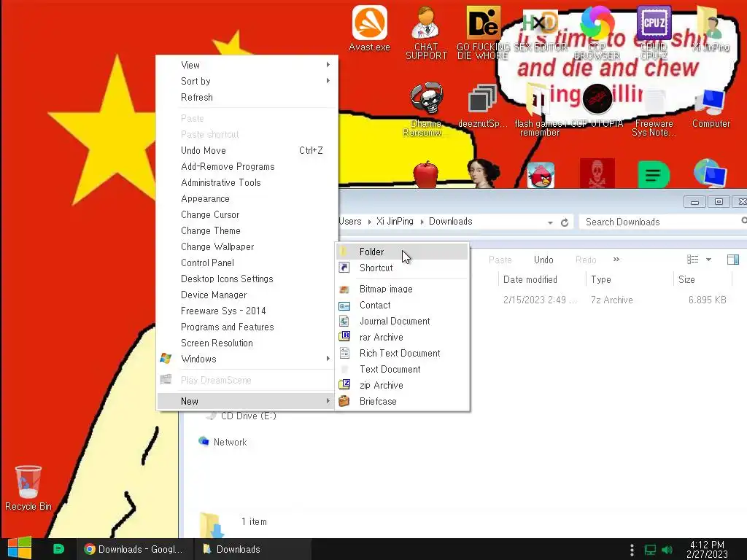Click the Xi JinPing breadcrumb segment
Viewport: 747px width, 560px height.
(x=395, y=222)
